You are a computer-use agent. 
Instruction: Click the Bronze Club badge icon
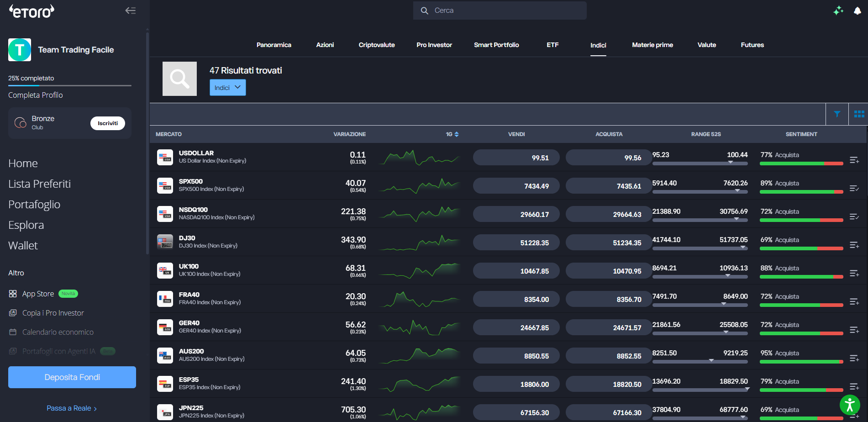coord(21,122)
